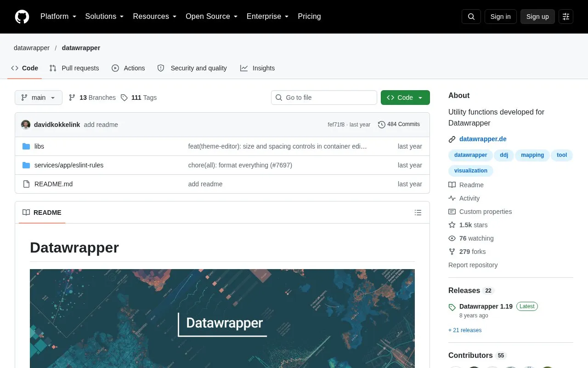The image size is (588, 368).
Task: Open the README outline list icon
Action: click(x=418, y=213)
